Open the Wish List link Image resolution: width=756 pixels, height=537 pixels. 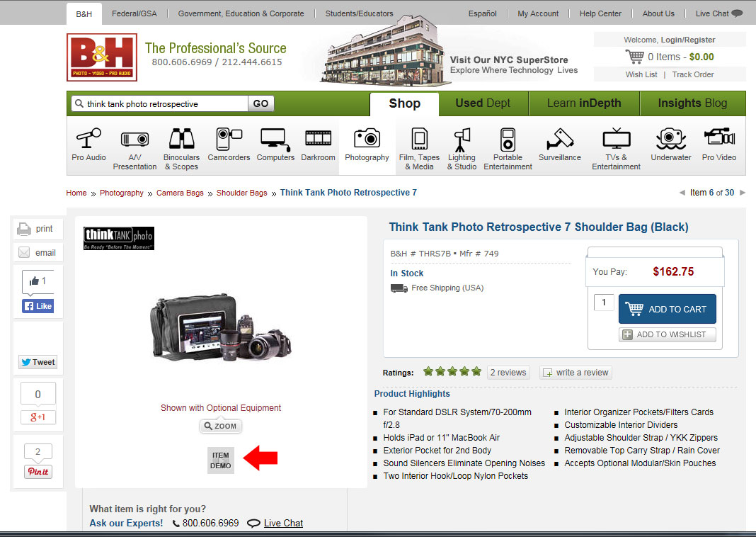point(641,74)
